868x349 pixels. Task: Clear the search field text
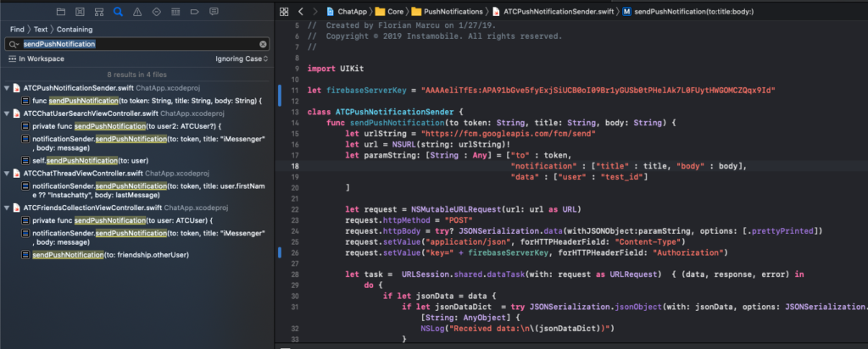[263, 44]
